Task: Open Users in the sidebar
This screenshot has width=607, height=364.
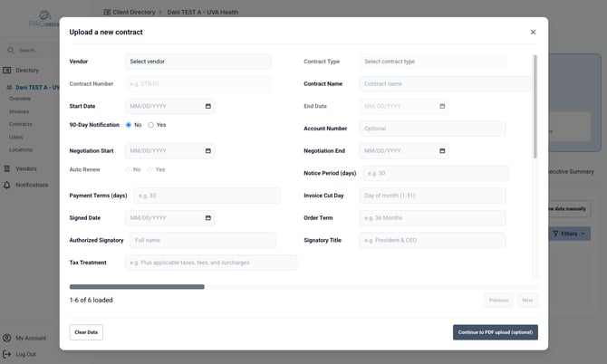Action: [x=16, y=137]
